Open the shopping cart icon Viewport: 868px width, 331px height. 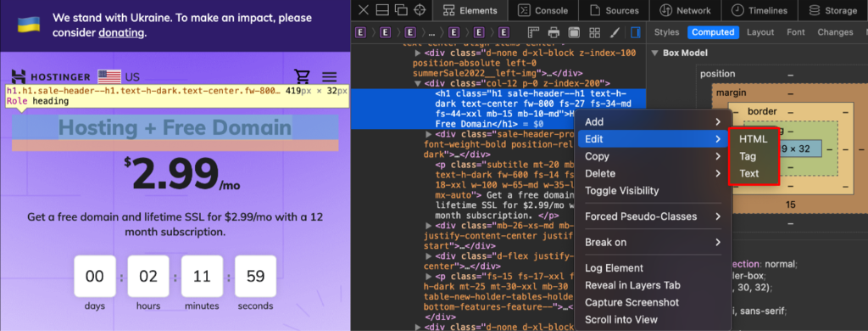(x=302, y=76)
